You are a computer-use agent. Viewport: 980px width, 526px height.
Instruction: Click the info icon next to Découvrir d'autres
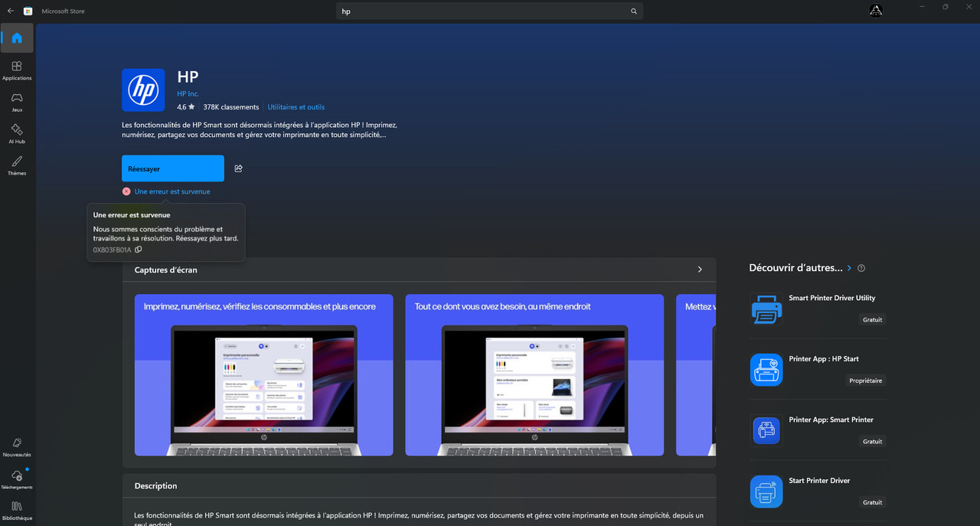pyautogui.click(x=861, y=268)
